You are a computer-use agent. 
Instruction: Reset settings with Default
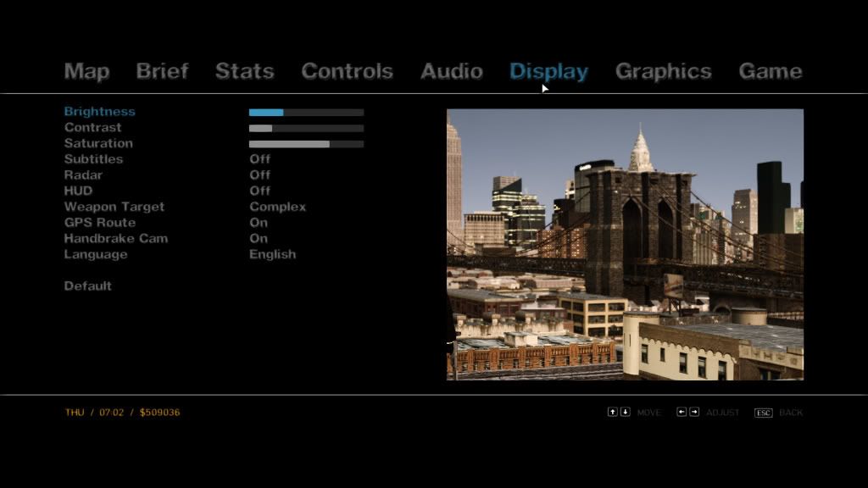coord(87,286)
